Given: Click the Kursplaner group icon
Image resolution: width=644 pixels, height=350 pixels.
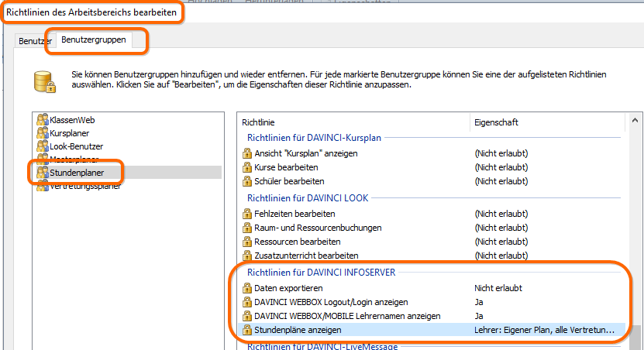Looking at the screenshot, I should [43, 133].
